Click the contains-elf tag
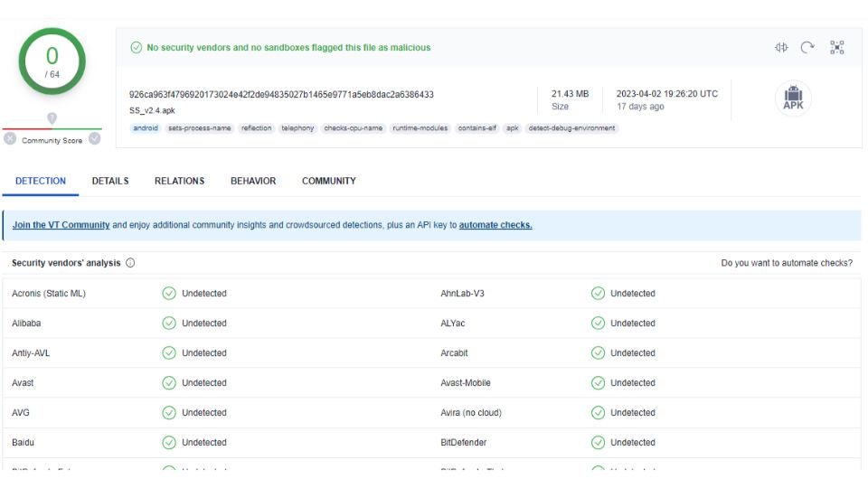Viewport: 868px width, 488px height. pyautogui.click(x=477, y=128)
